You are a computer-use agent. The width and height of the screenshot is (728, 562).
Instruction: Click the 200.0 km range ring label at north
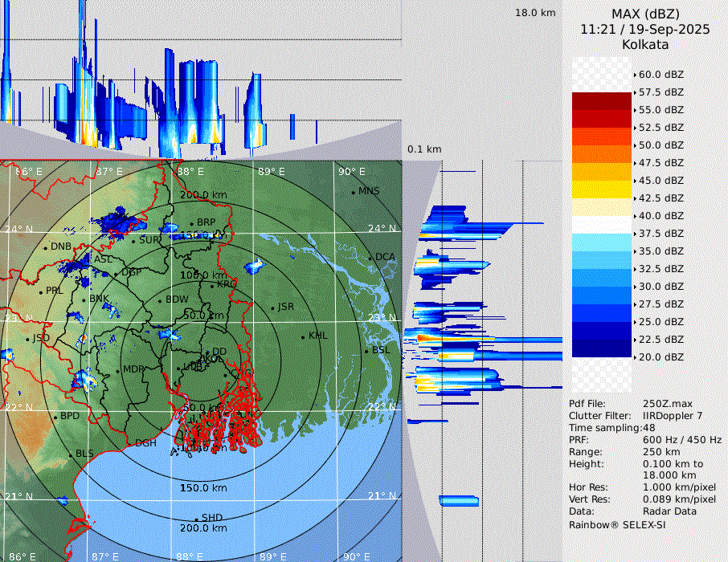[203, 195]
